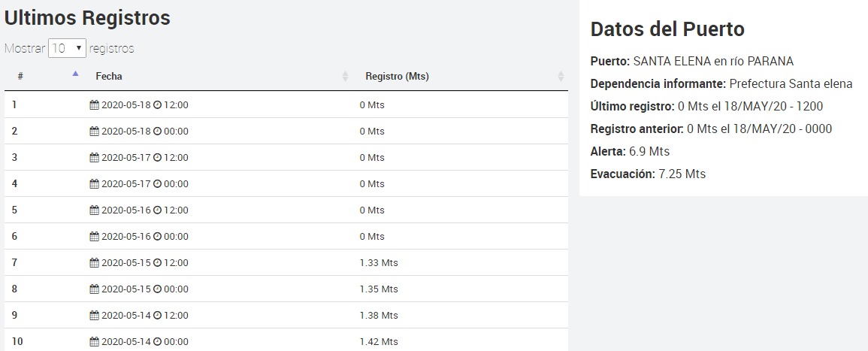Click calendar icon in row 1
Image resolution: width=868 pixels, height=351 pixels.
pyautogui.click(x=94, y=105)
